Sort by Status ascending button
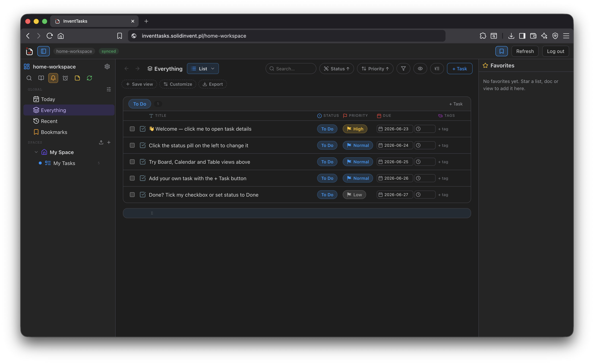594x364 pixels. [337, 69]
